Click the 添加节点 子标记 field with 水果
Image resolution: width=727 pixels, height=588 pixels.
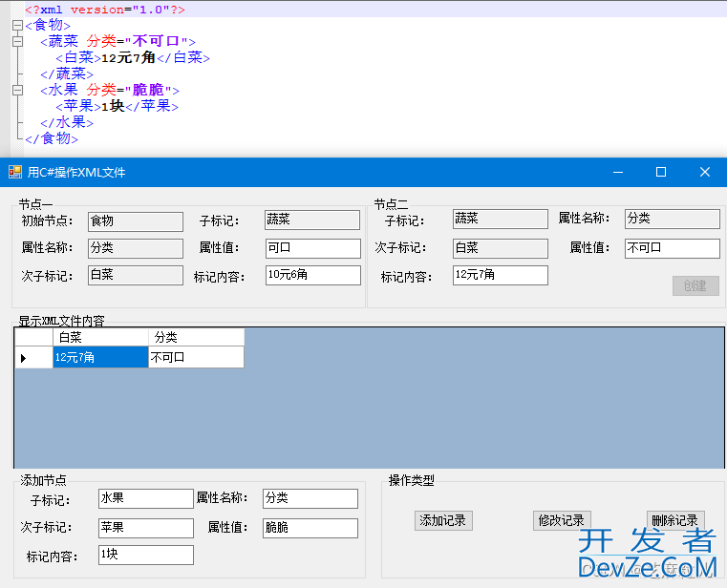[x=146, y=498]
